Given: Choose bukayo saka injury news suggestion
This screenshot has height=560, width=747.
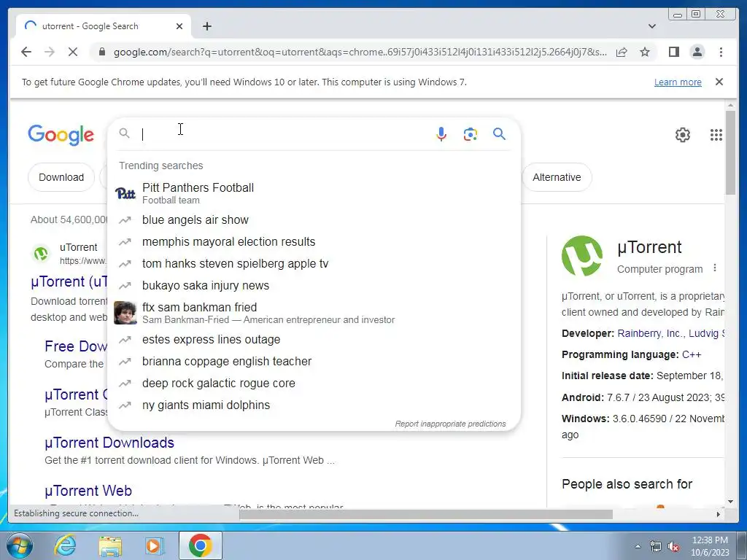Looking at the screenshot, I should coord(314,286).
